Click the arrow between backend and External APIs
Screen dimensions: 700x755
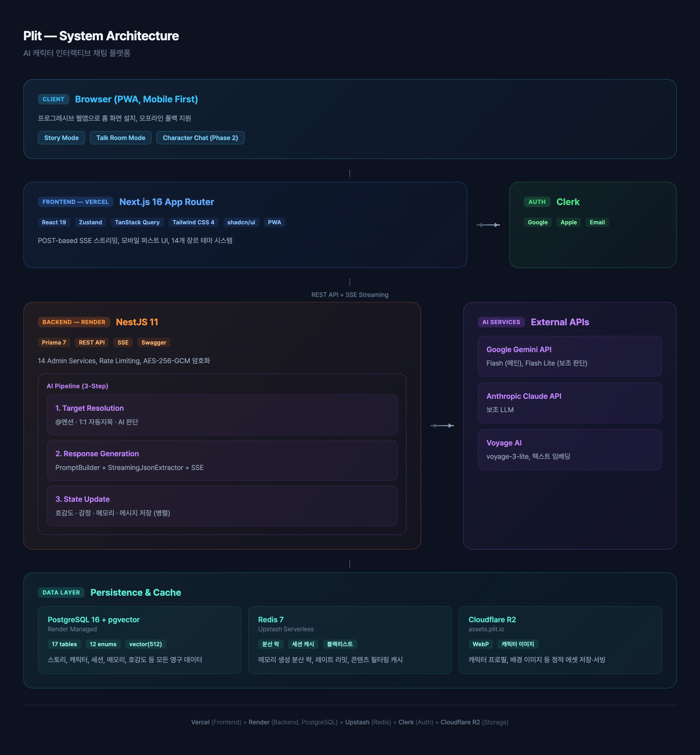[x=442, y=426]
